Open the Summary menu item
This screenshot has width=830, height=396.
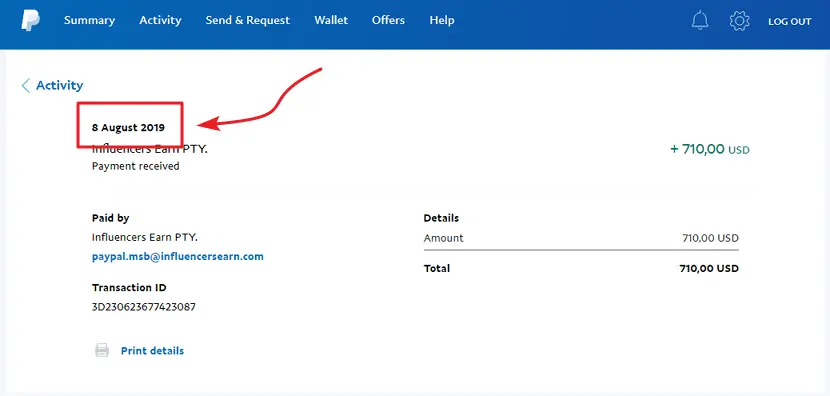[x=89, y=20]
